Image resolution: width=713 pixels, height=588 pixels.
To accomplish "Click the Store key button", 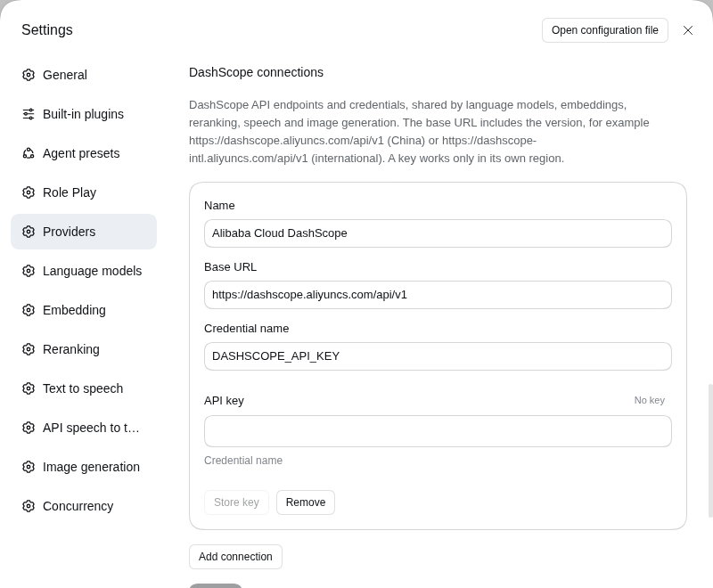I will 236,502.
